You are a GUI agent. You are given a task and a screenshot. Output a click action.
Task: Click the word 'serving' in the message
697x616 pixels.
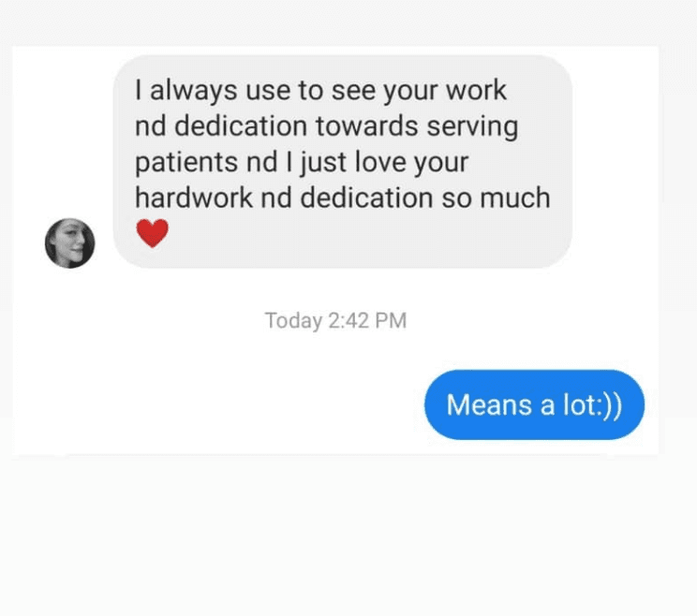click(472, 127)
